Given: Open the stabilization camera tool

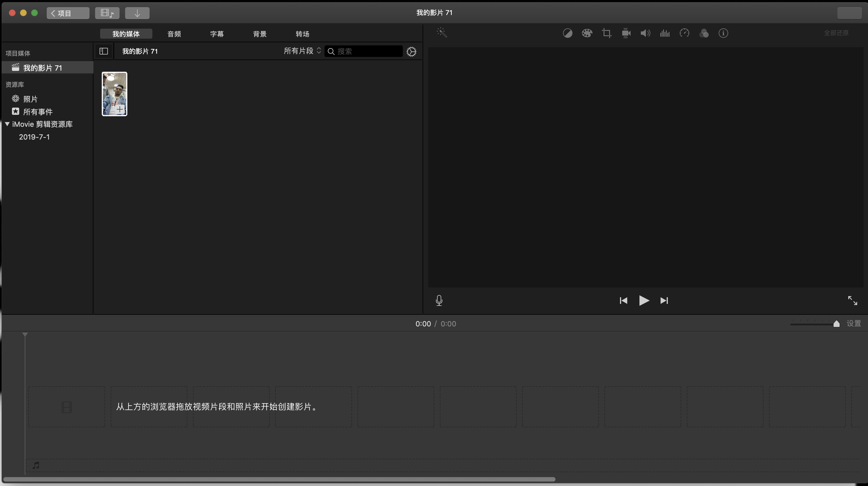Looking at the screenshot, I should [x=626, y=33].
